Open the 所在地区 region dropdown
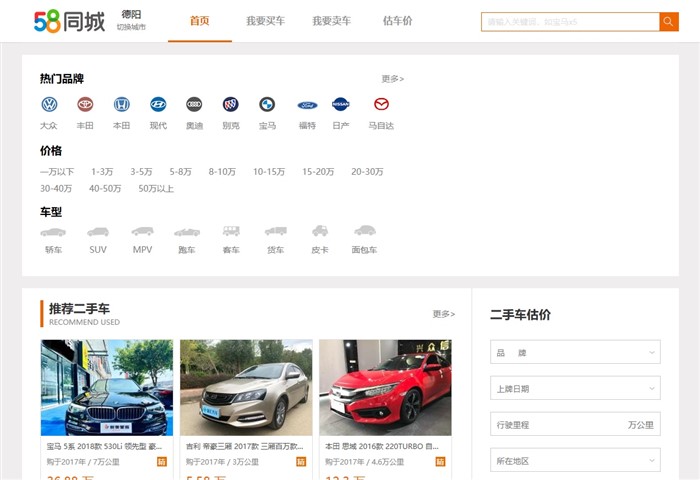The image size is (700, 480). click(575, 460)
